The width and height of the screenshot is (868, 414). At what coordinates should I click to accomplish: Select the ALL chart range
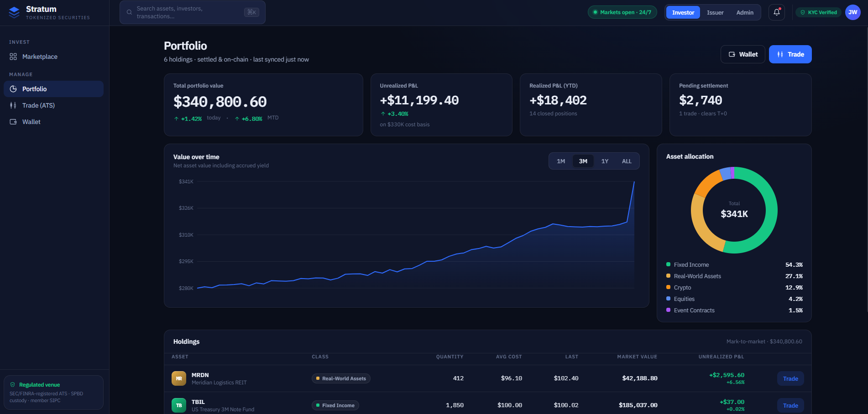627,161
